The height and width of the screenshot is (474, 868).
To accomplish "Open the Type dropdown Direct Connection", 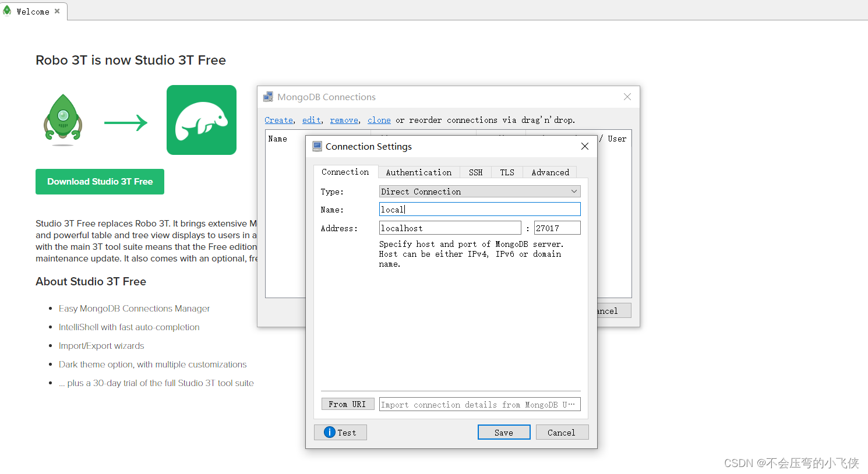I will click(x=480, y=191).
